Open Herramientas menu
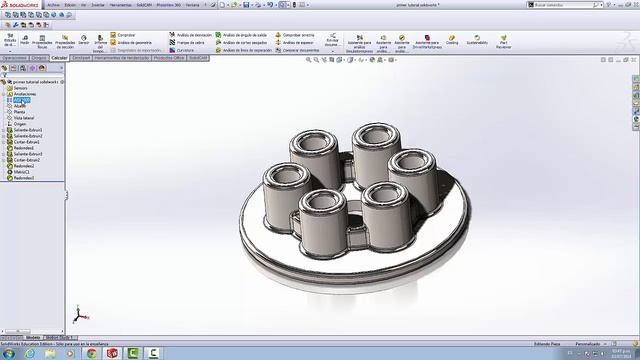Screen dimensions: 640x360 tap(120, 5)
